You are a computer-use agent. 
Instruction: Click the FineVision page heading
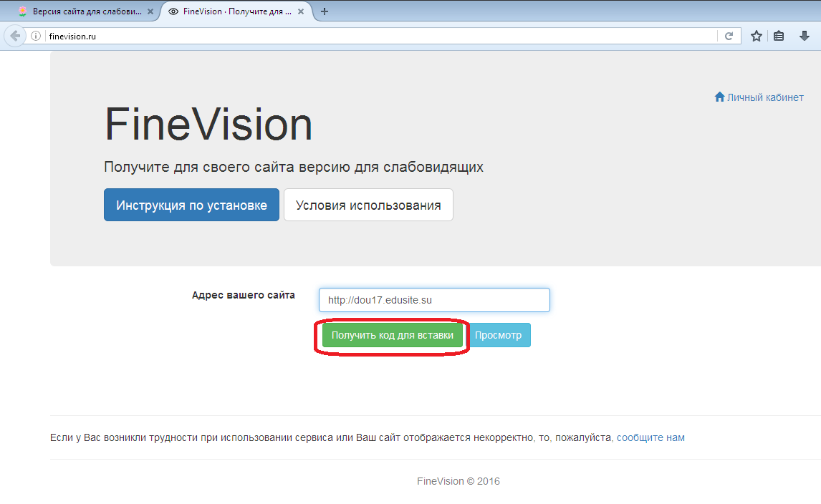pyautogui.click(x=208, y=124)
